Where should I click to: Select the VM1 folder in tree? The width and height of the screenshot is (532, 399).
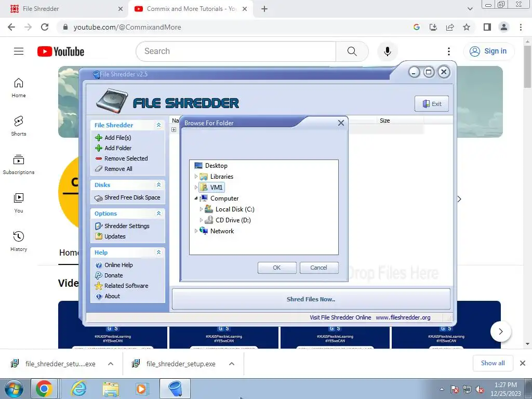(x=212, y=187)
